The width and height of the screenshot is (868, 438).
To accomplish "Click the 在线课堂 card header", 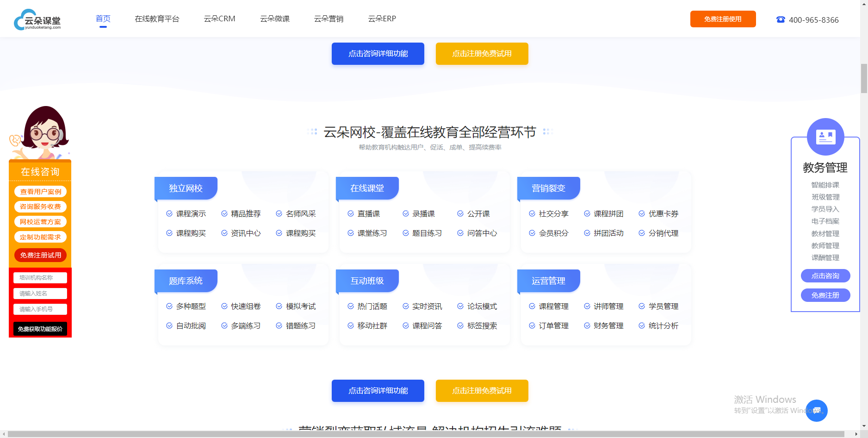I will [x=367, y=188].
